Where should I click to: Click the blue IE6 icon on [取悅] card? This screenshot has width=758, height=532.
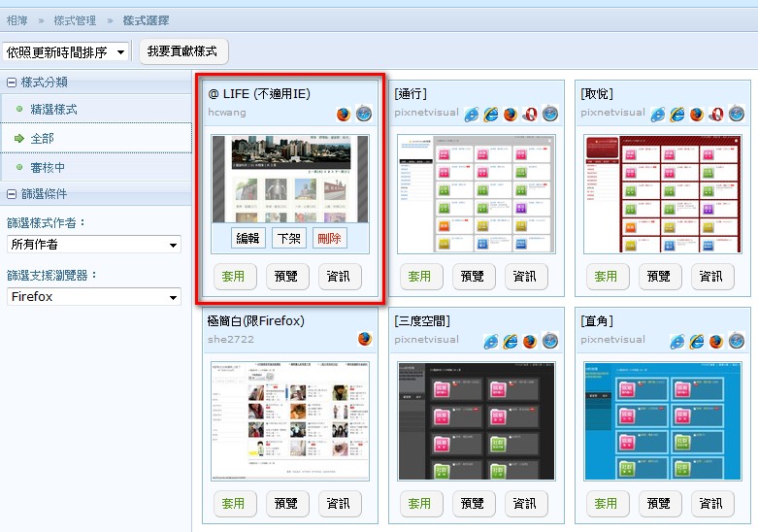(x=657, y=115)
